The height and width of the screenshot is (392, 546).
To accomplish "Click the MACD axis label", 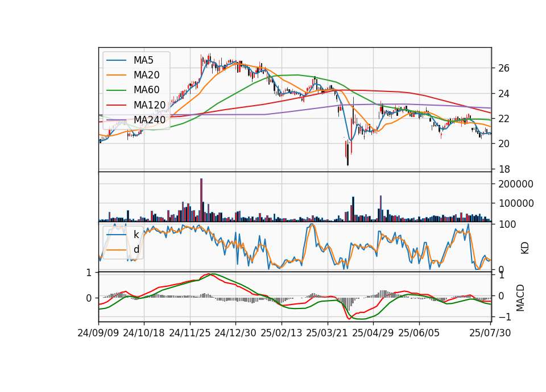I will coord(520,298).
